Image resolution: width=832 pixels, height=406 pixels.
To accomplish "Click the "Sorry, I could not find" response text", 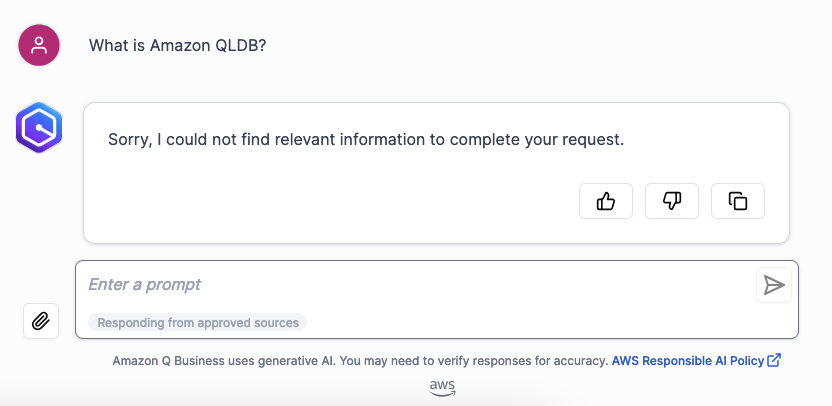I will click(366, 140).
